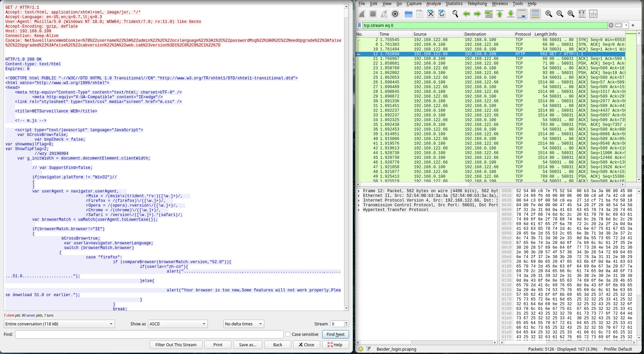Reset text to normal size icon
This screenshot has height=354, width=644.
[571, 14]
